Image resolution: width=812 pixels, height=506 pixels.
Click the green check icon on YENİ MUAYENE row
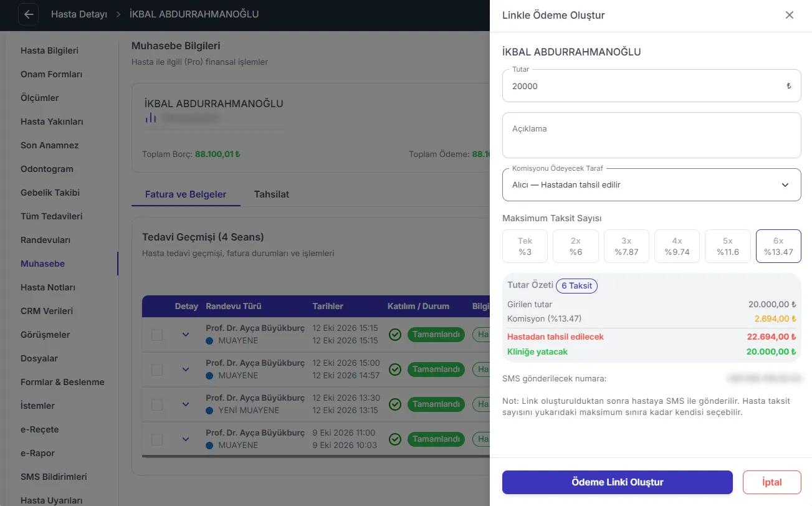pyautogui.click(x=394, y=404)
